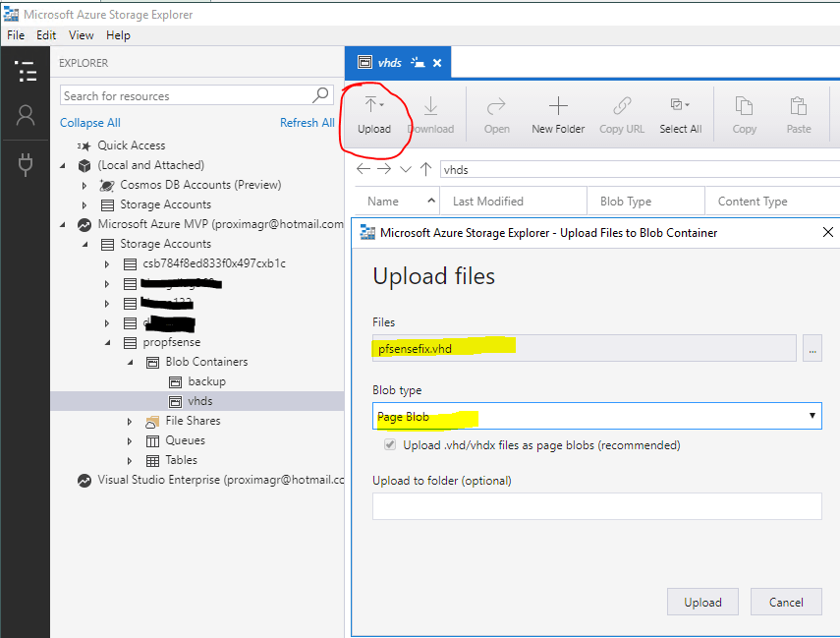Sort by Blob Type column
The width and height of the screenshot is (840, 638).
tap(646, 202)
